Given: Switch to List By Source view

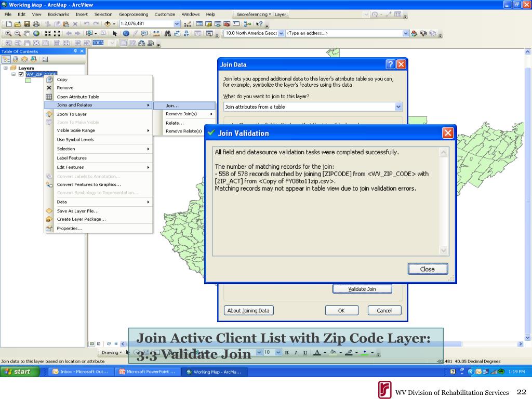Looking at the screenshot, I should tap(15, 59).
